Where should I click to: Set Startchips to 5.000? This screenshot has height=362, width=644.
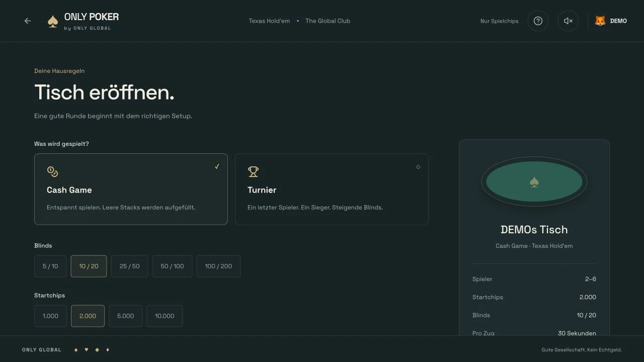(x=125, y=316)
